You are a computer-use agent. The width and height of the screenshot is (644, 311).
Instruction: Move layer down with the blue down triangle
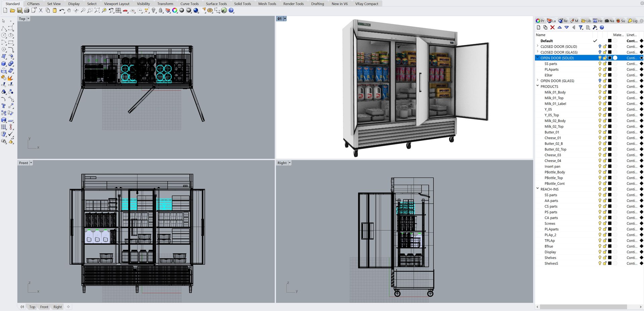[567, 28]
